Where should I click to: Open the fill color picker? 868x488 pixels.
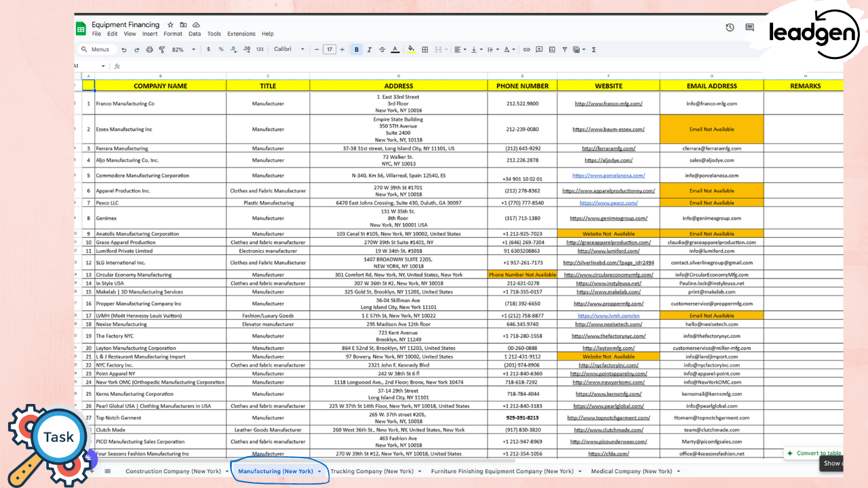(x=411, y=49)
